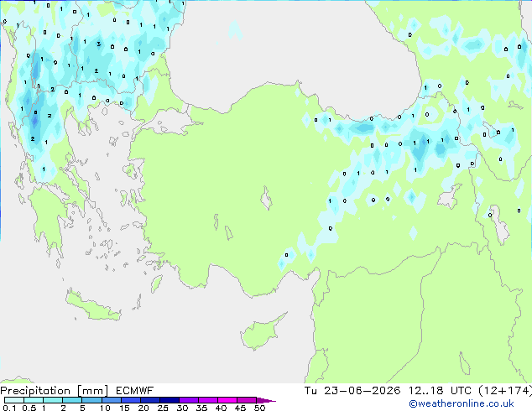The image size is (532, 411).
Task: Pick the 1–2 mm legend color box
Action: coord(53,400)
